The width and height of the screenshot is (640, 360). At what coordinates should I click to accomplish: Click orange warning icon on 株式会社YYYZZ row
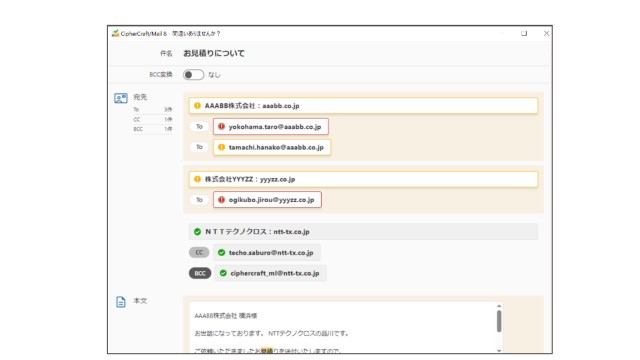point(197,179)
